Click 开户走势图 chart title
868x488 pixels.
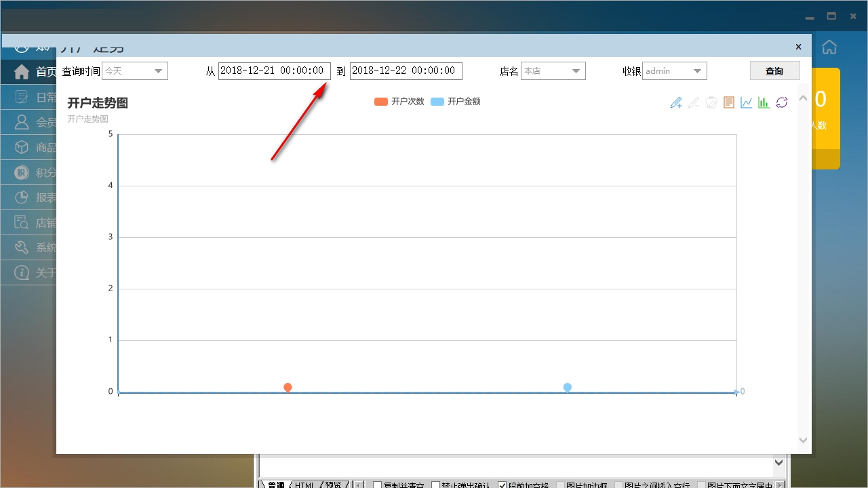point(98,103)
